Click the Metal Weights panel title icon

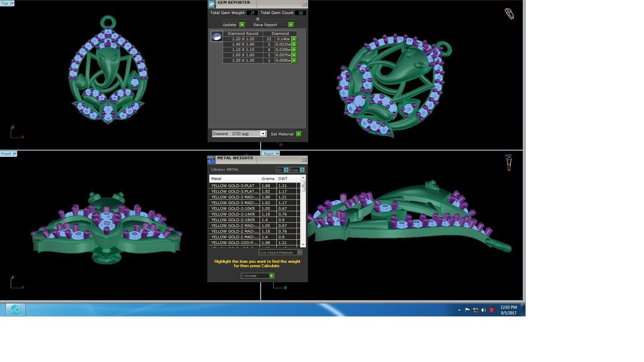tap(211, 160)
